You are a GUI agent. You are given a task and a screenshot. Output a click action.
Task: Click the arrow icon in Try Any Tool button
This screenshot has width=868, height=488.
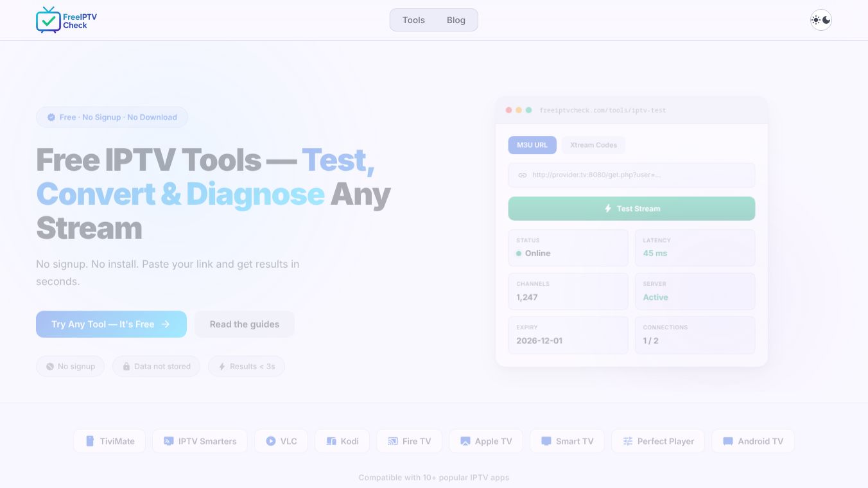pos(166,324)
